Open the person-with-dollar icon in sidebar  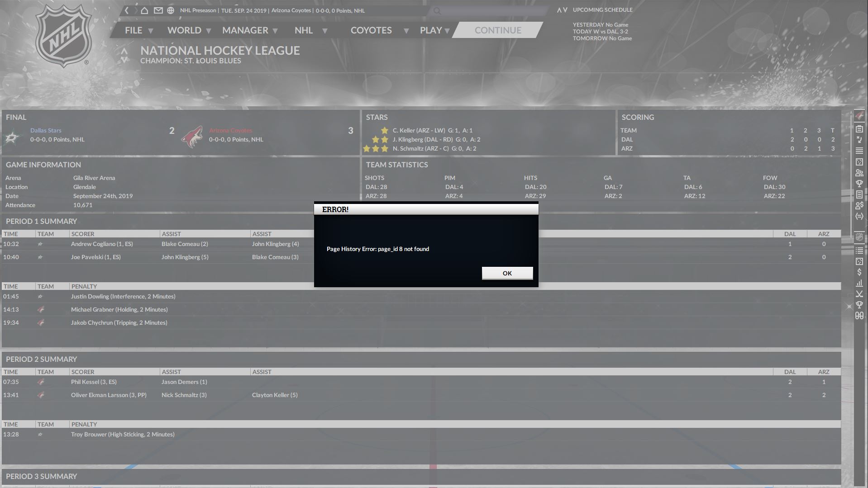point(859,205)
